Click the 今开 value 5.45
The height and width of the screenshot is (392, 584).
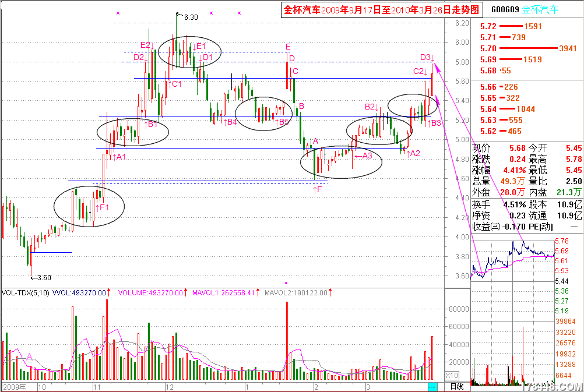coord(574,148)
